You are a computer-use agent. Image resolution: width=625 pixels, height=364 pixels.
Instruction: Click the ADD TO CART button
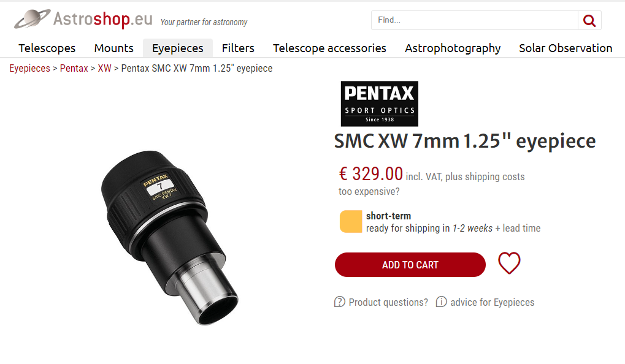click(410, 265)
